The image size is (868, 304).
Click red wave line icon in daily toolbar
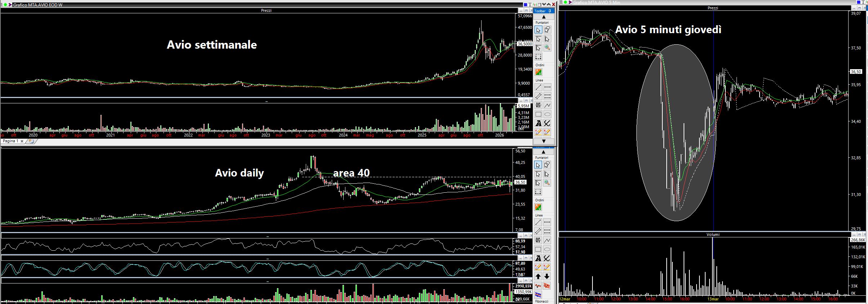point(538,286)
